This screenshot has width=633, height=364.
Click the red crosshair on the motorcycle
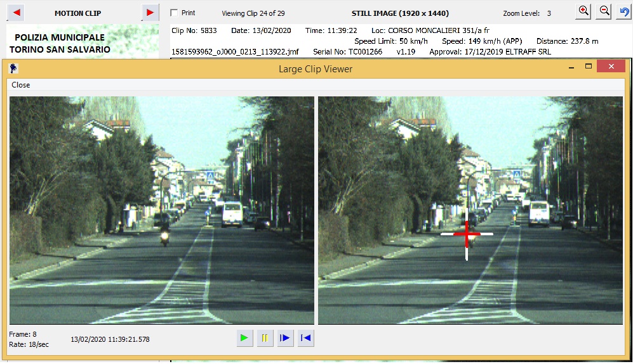tap(467, 234)
